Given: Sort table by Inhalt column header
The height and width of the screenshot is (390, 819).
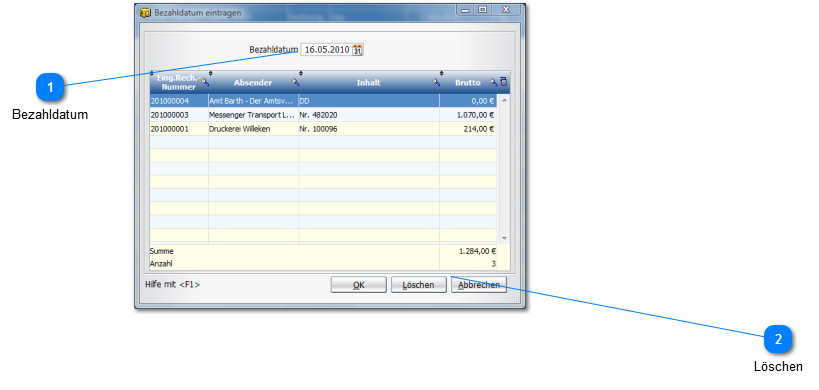Looking at the screenshot, I should (x=368, y=82).
